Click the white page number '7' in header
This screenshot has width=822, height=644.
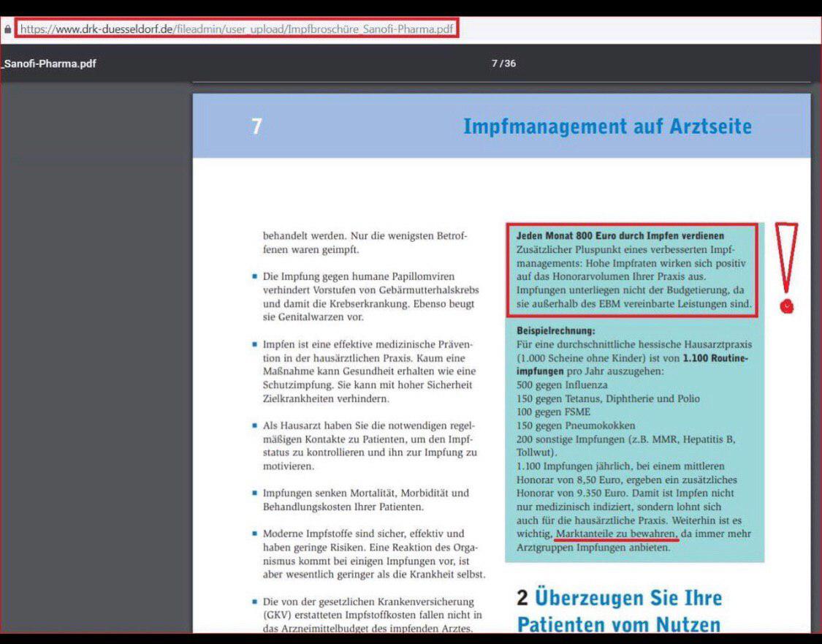tap(256, 126)
